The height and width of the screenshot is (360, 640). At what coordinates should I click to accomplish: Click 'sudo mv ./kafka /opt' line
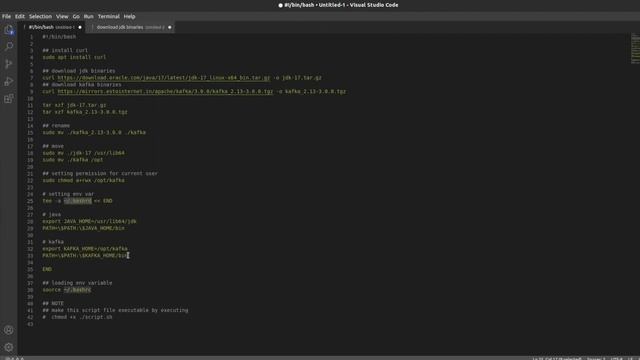[x=73, y=160]
